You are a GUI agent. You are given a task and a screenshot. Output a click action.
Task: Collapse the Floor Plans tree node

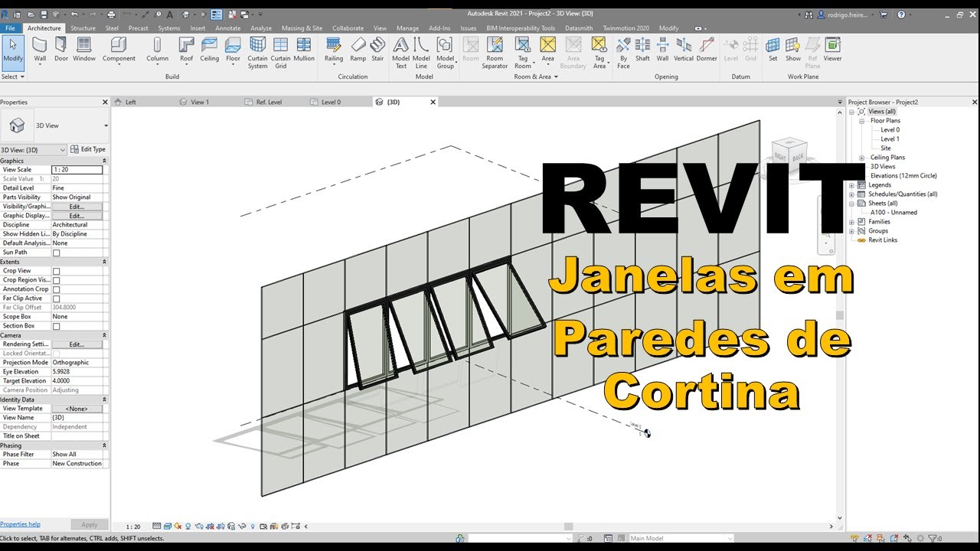coord(861,121)
